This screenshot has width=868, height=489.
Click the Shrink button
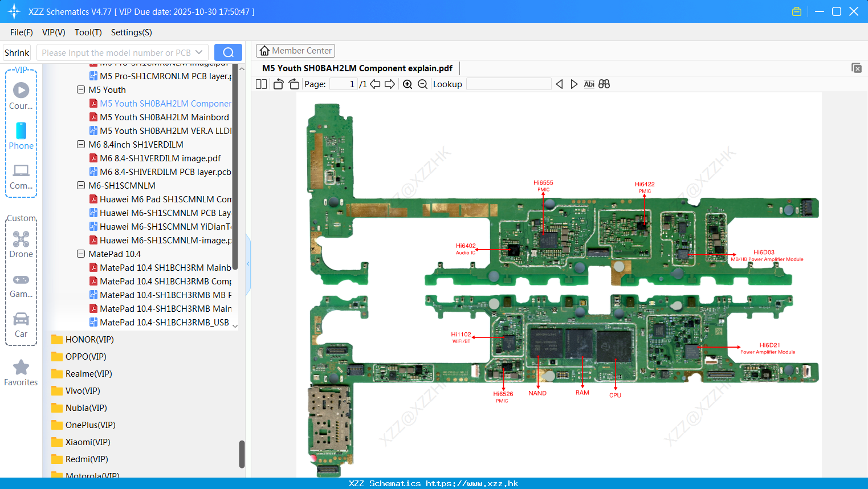pyautogui.click(x=17, y=52)
